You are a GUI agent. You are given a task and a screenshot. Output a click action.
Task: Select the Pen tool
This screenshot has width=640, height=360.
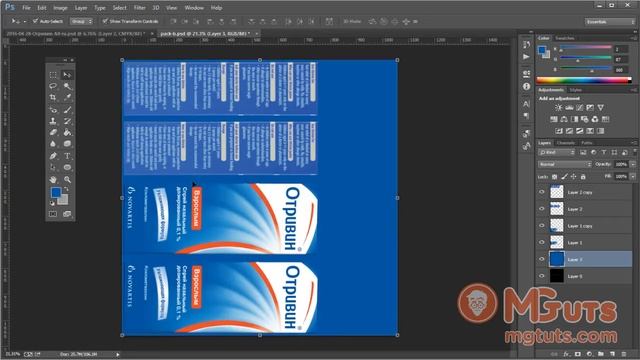click(53, 156)
